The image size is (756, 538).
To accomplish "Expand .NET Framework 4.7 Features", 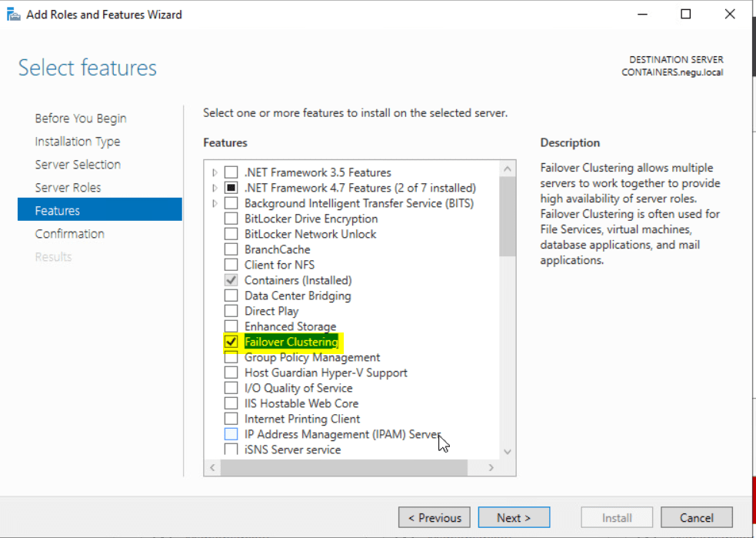I will coord(215,188).
